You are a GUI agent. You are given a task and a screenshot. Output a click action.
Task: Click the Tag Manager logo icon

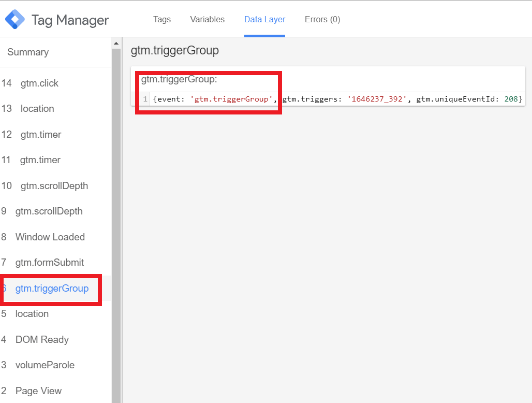15,19
